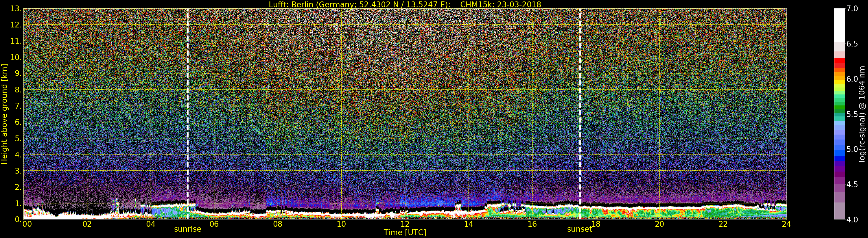Click the 'log(rc-signal) @ 1064 nm' colorbar label
This screenshot has width=868, height=238.
863,114
